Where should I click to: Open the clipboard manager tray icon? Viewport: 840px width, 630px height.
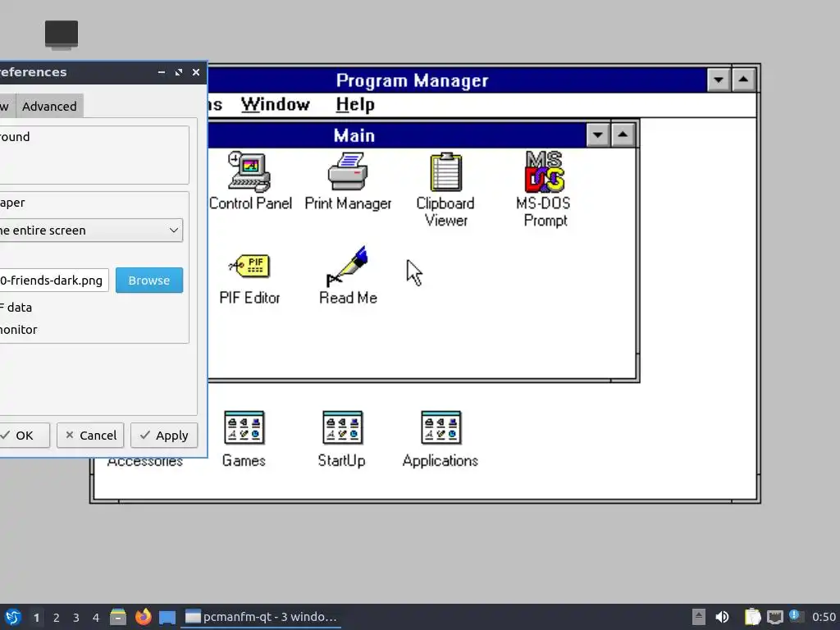point(752,617)
